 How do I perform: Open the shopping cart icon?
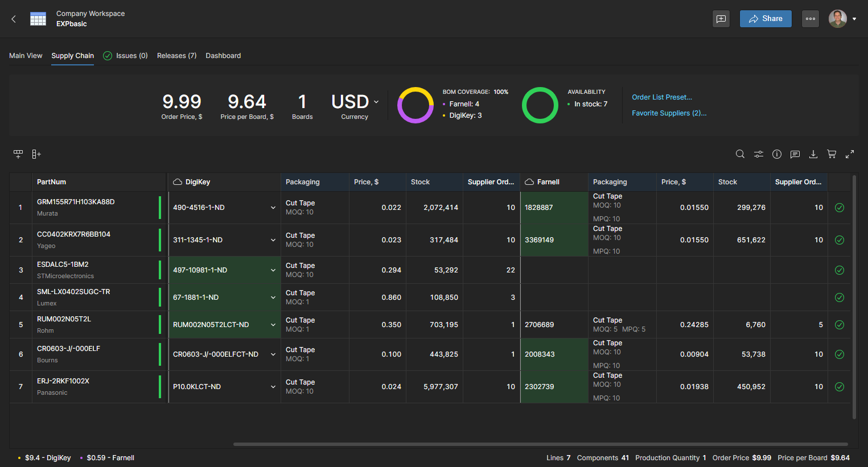tap(832, 154)
